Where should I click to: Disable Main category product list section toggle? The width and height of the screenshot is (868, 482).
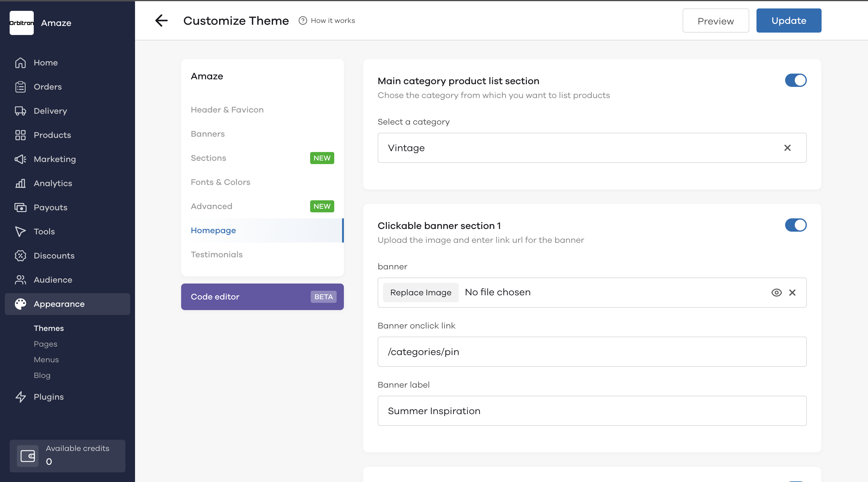coord(796,80)
